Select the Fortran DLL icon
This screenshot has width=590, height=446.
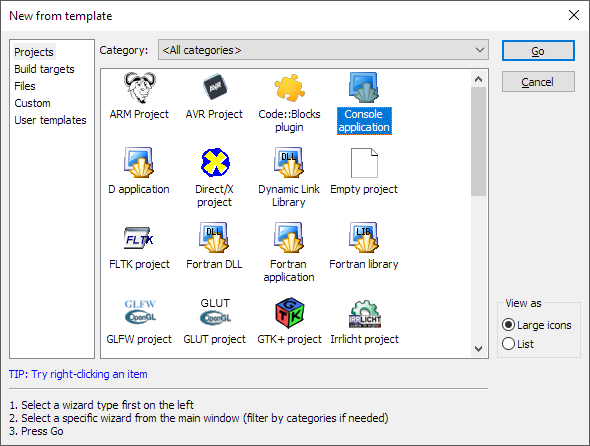tap(214, 237)
